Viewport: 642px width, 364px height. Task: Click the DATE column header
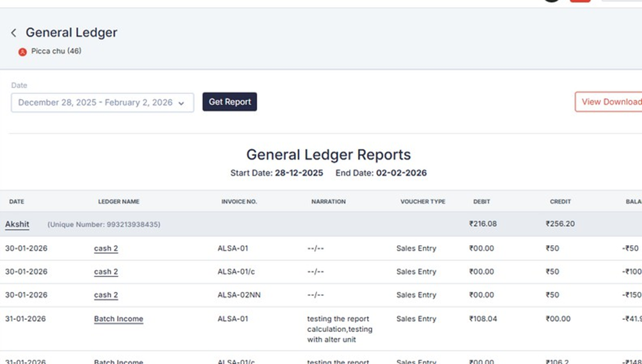pos(17,202)
